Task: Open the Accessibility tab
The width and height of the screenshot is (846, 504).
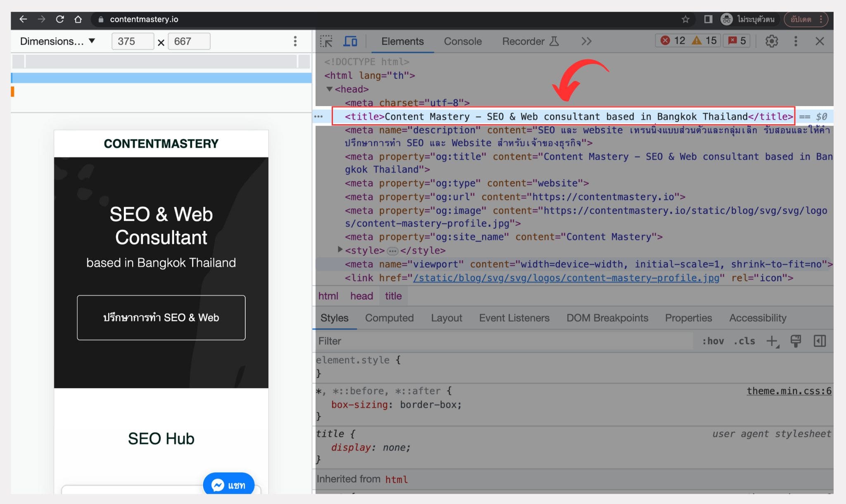Action: pyautogui.click(x=758, y=318)
